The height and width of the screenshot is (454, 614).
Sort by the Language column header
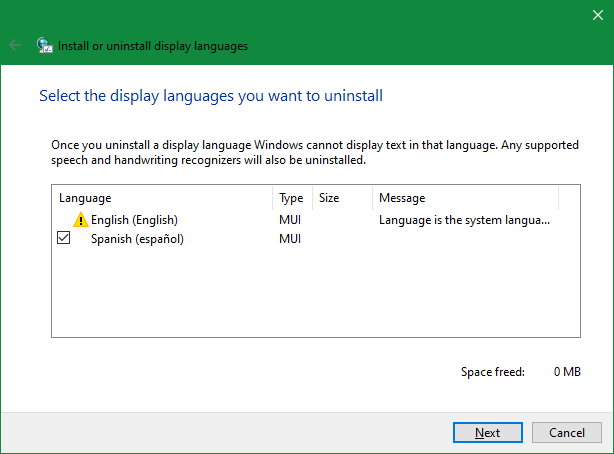pyautogui.click(x=162, y=198)
